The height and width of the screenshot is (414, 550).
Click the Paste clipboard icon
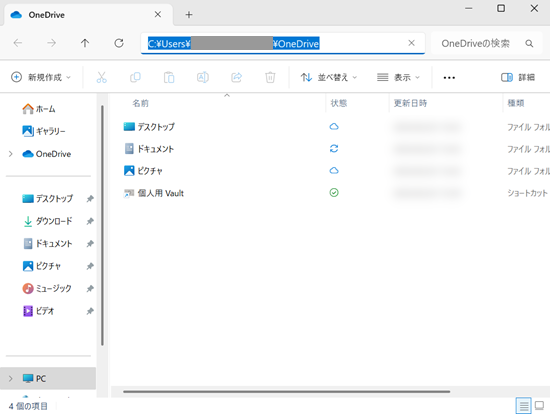169,77
